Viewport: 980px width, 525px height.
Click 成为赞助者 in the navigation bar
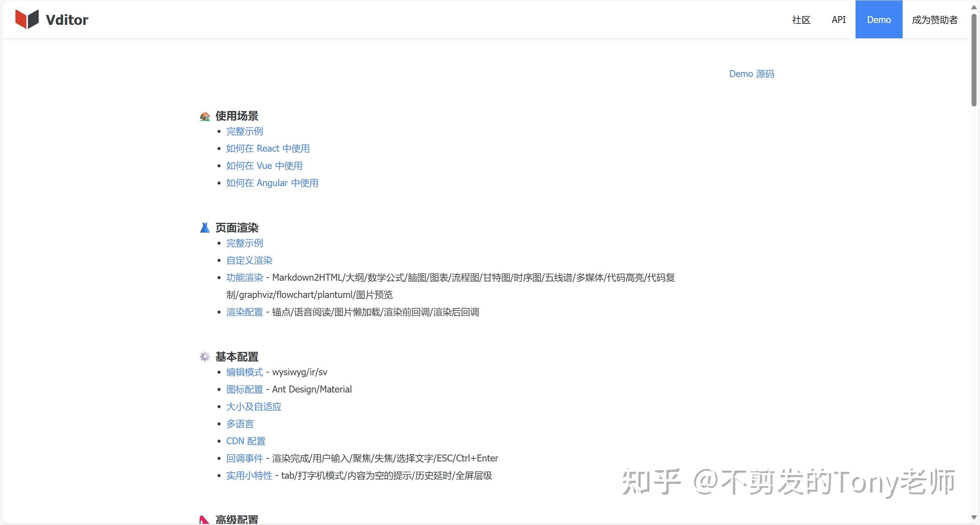(934, 19)
